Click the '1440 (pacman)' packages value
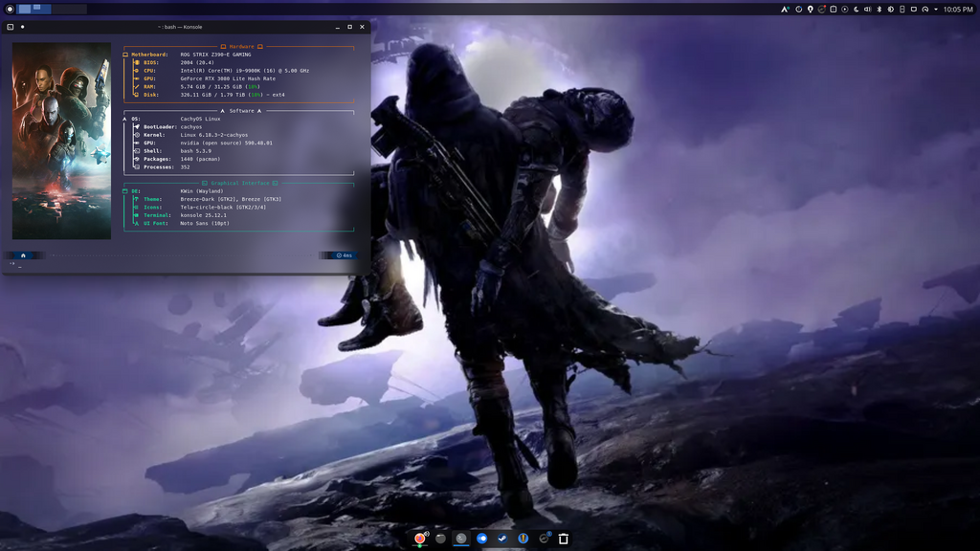The width and height of the screenshot is (980, 551). coord(200,159)
